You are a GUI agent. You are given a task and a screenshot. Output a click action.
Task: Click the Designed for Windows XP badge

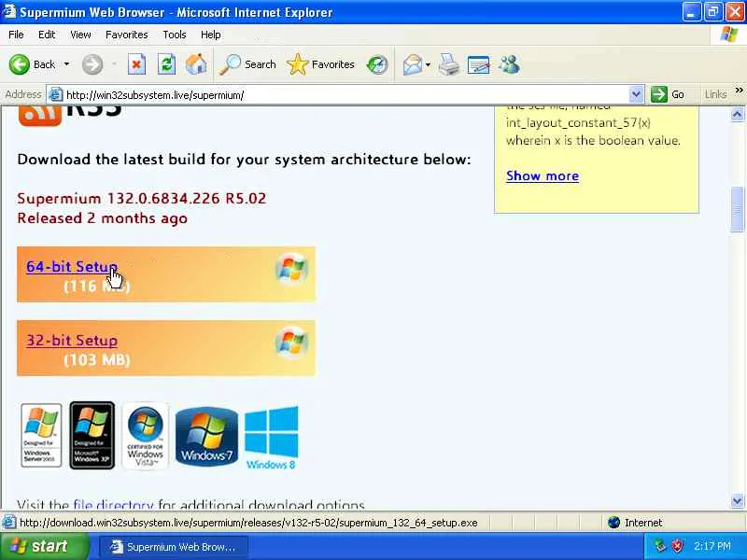[92, 435]
